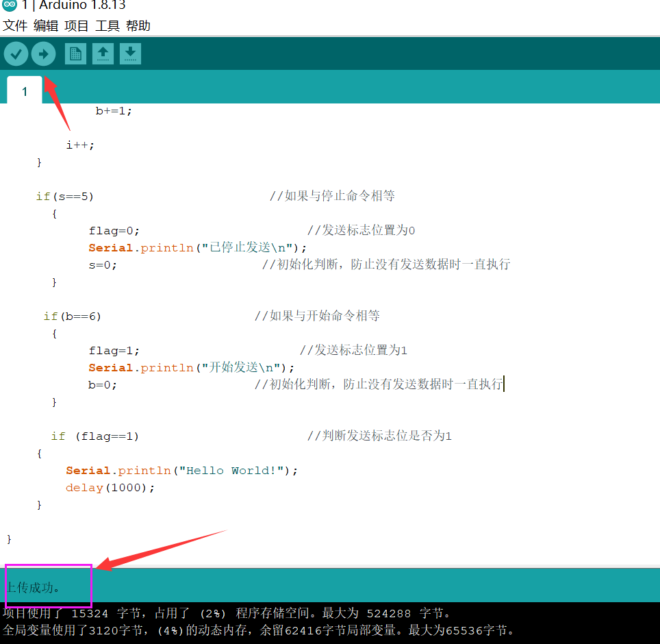The width and height of the screenshot is (660, 644).
Task: Click the if (flag==1) statement
Action: pyautogui.click(x=94, y=436)
